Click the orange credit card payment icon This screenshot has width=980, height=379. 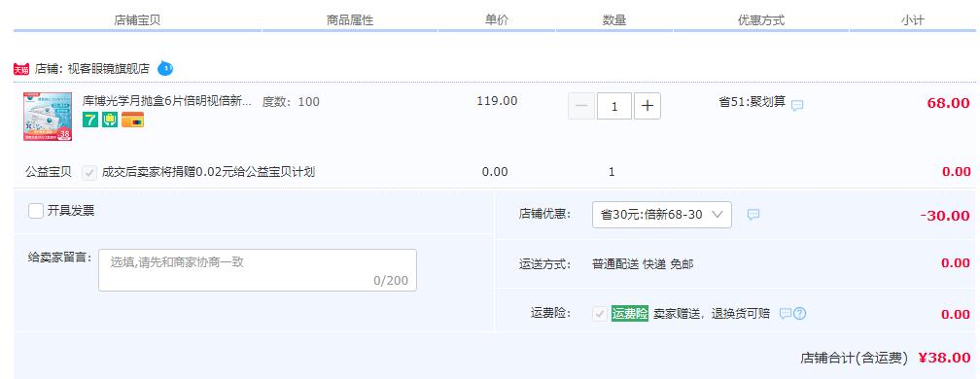[x=132, y=120]
